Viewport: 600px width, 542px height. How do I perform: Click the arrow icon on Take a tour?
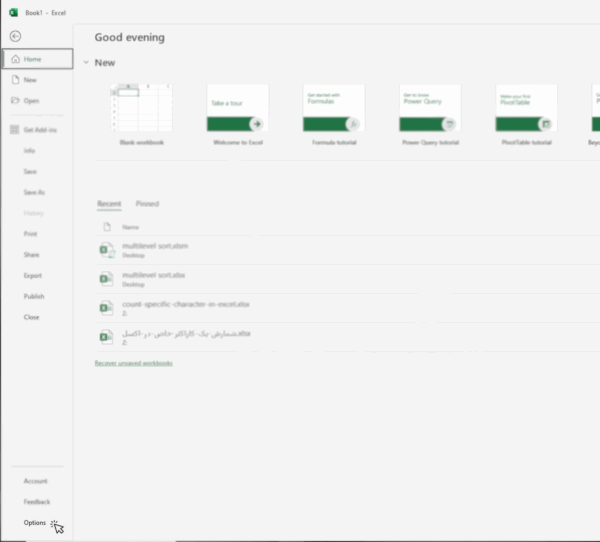[256, 124]
